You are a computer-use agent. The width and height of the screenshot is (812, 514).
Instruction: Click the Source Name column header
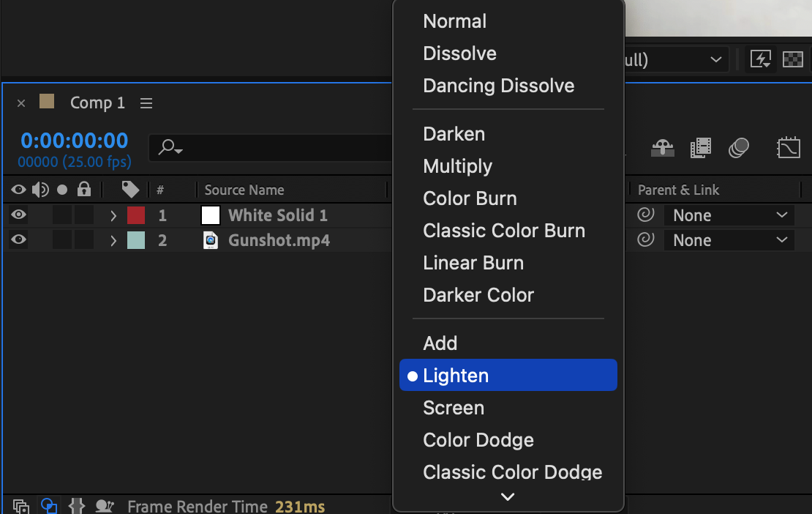(x=244, y=190)
